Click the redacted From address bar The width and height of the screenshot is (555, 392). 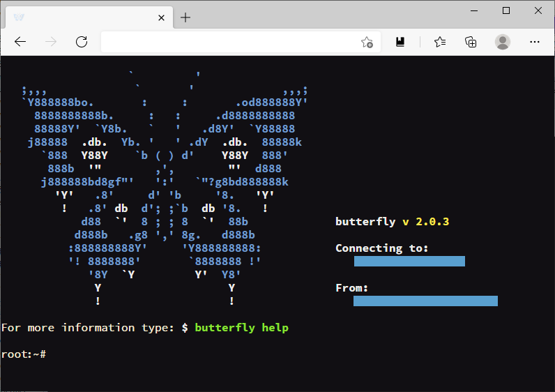tap(425, 301)
